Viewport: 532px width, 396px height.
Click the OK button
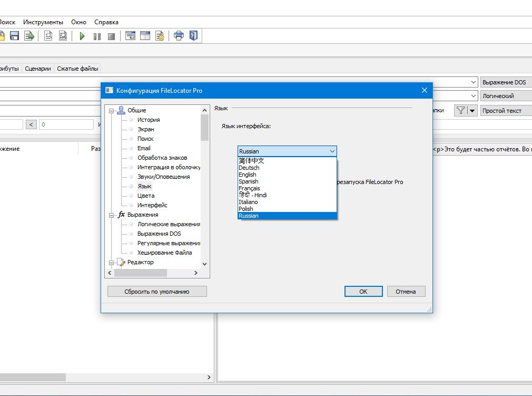point(363,292)
